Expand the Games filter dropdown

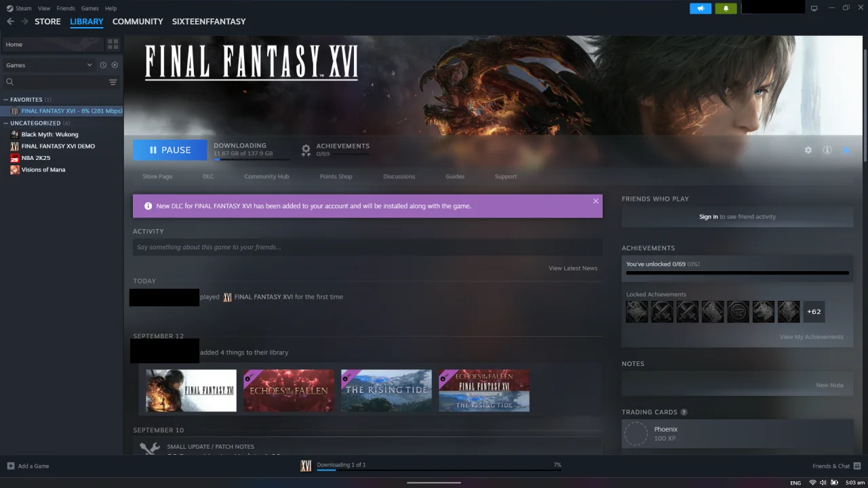pyautogui.click(x=49, y=65)
